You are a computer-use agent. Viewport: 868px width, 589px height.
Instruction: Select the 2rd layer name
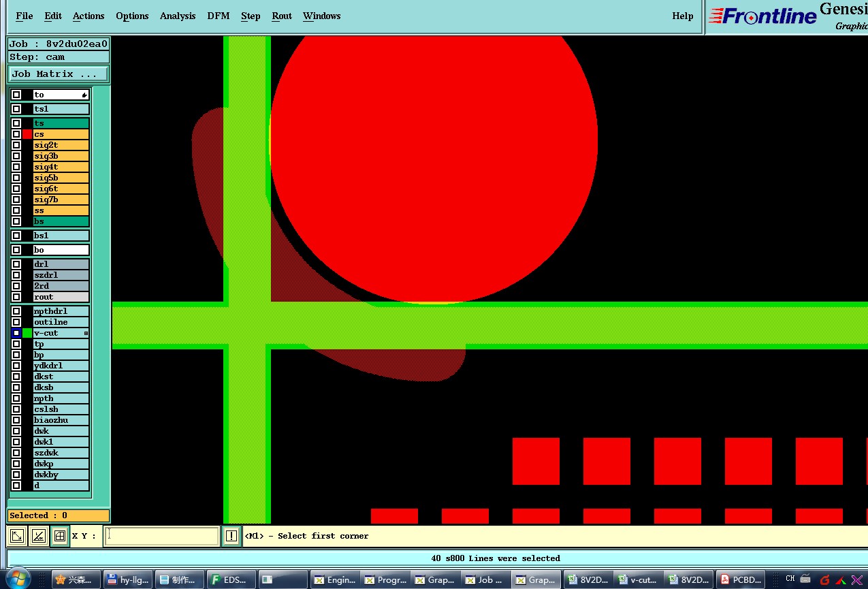[61, 286]
